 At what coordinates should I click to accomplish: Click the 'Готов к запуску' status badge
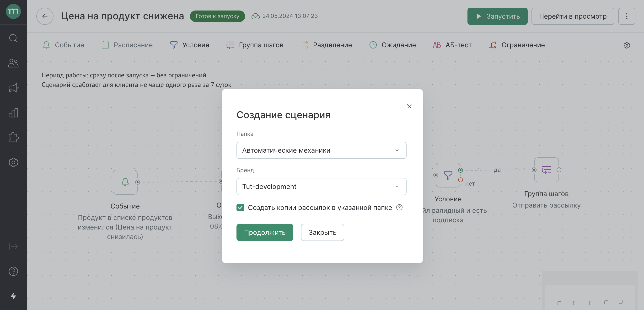[x=217, y=16]
